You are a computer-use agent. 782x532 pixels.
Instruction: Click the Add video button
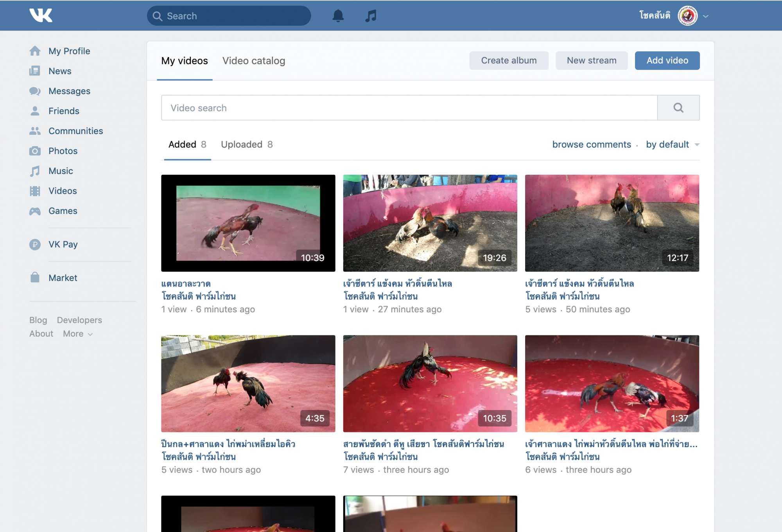click(x=667, y=61)
